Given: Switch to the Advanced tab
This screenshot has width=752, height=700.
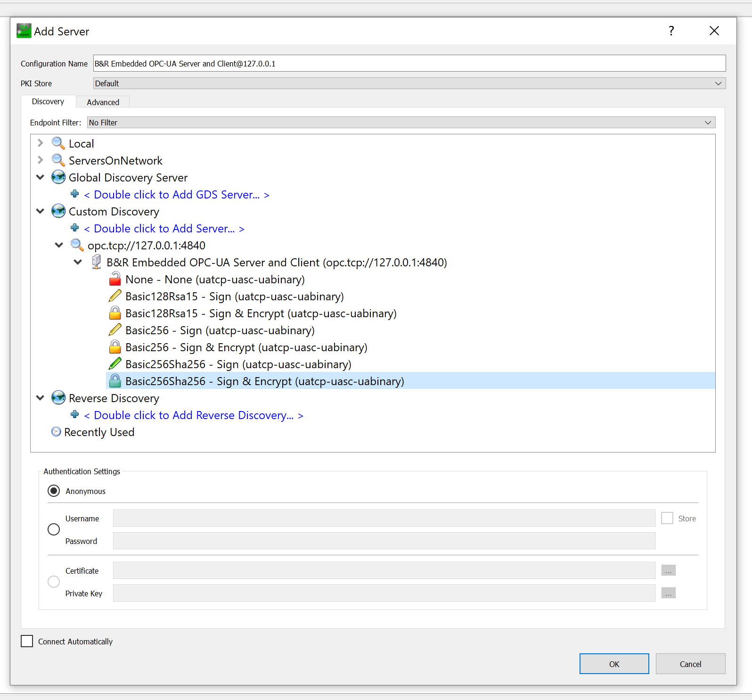Looking at the screenshot, I should tap(103, 102).
